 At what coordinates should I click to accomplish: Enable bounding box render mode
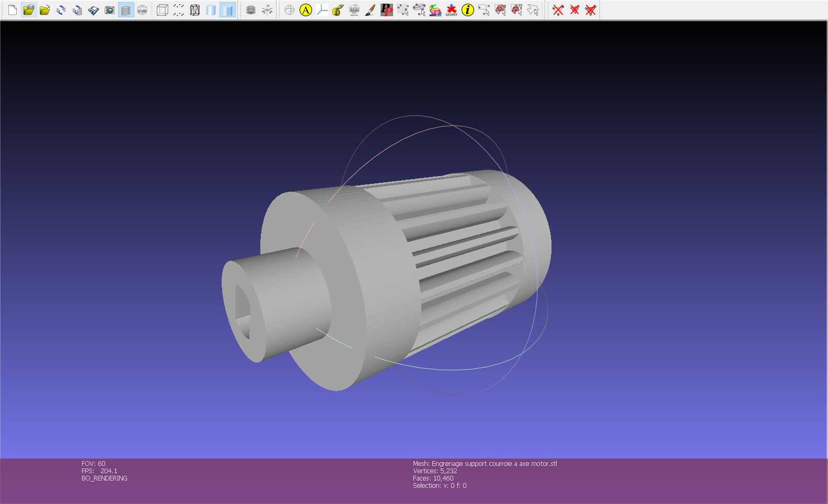tap(163, 10)
